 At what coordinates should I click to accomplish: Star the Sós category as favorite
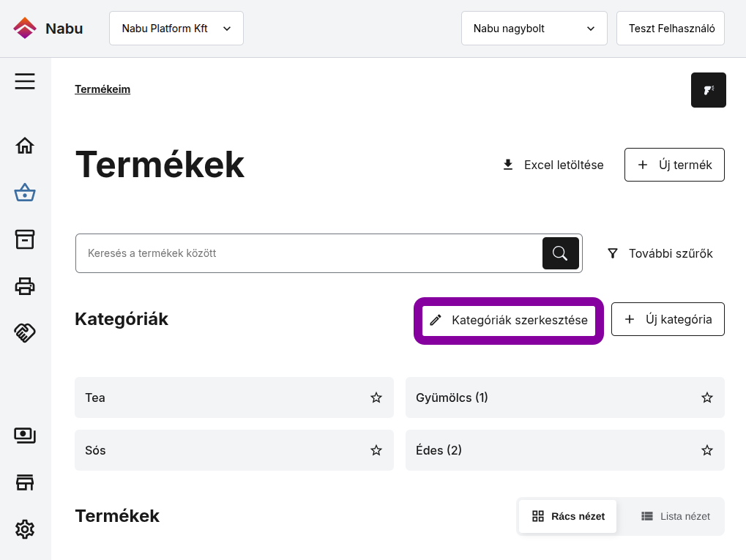pyautogui.click(x=376, y=450)
